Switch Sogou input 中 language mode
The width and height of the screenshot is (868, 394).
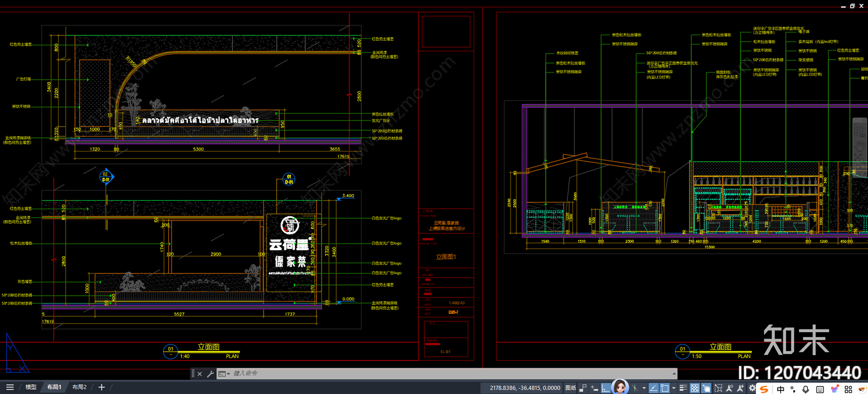781,389
